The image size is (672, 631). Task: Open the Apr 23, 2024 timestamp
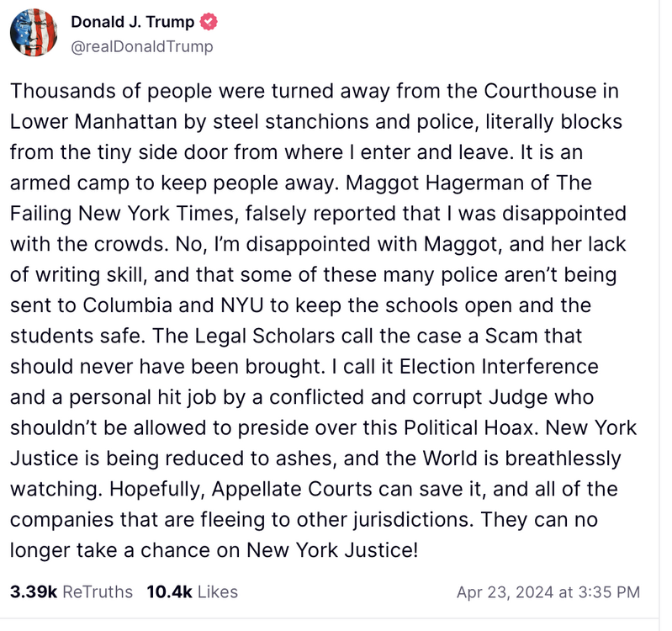coord(548,592)
